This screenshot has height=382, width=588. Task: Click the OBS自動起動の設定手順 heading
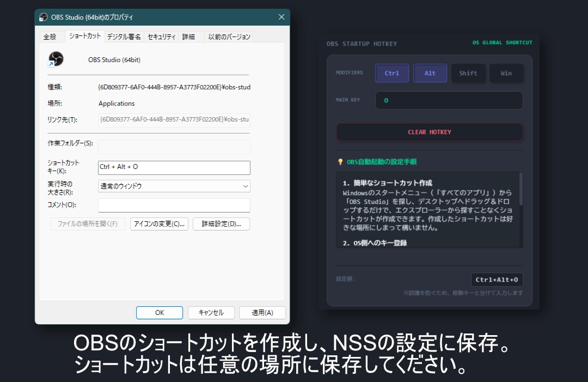(x=381, y=162)
